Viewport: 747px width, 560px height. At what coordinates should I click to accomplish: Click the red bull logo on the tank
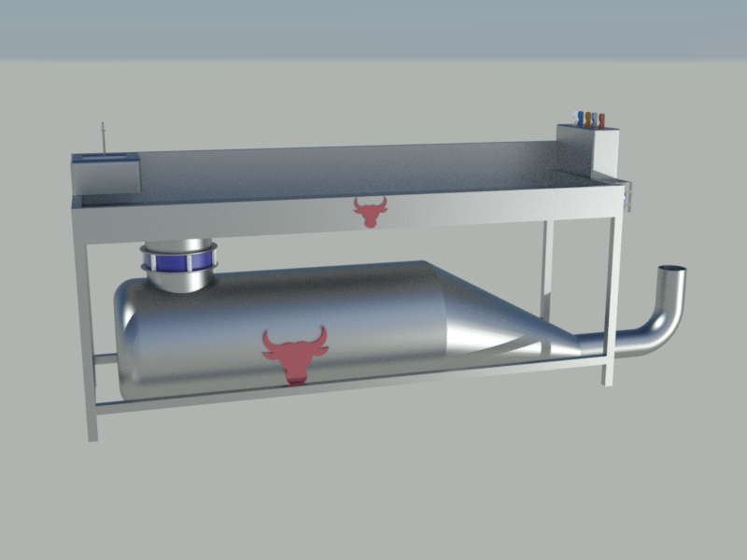tap(295, 355)
